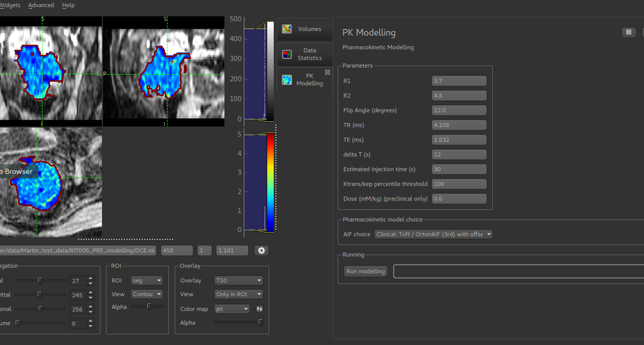Click the Dose (mM/kg) input field
Image resolution: width=644 pixels, height=345 pixels.
(459, 199)
